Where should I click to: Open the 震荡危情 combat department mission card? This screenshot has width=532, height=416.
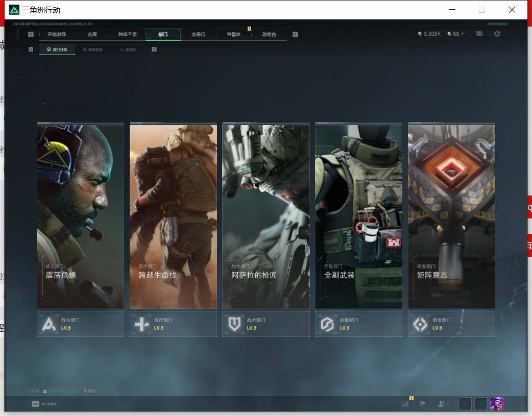pos(80,216)
